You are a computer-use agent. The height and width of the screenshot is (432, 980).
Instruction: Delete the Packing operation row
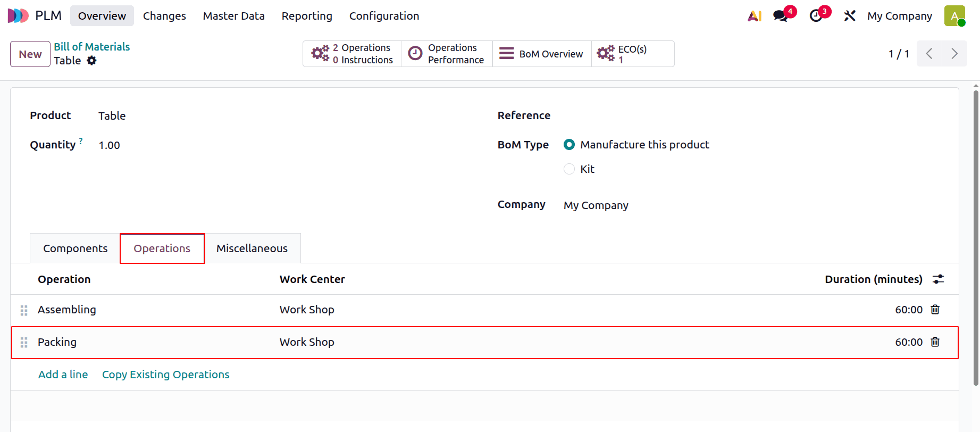click(x=935, y=342)
